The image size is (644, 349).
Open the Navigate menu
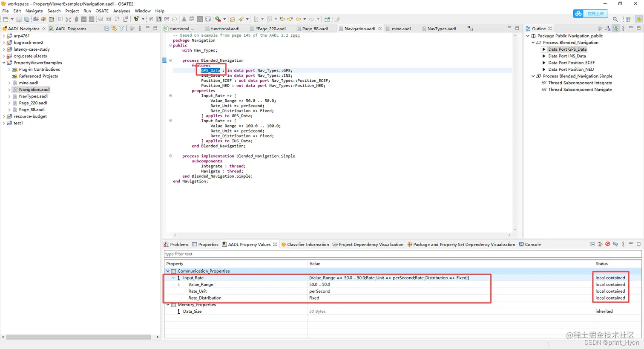(x=34, y=11)
